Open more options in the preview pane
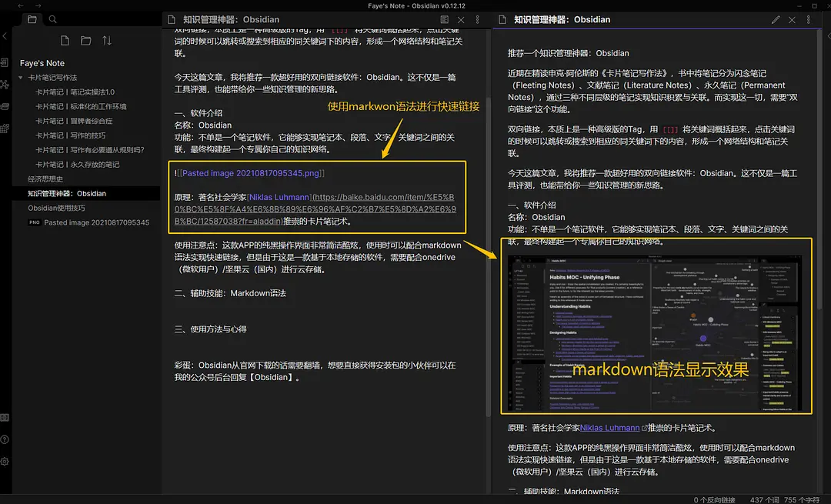This screenshot has width=831, height=504. (808, 19)
